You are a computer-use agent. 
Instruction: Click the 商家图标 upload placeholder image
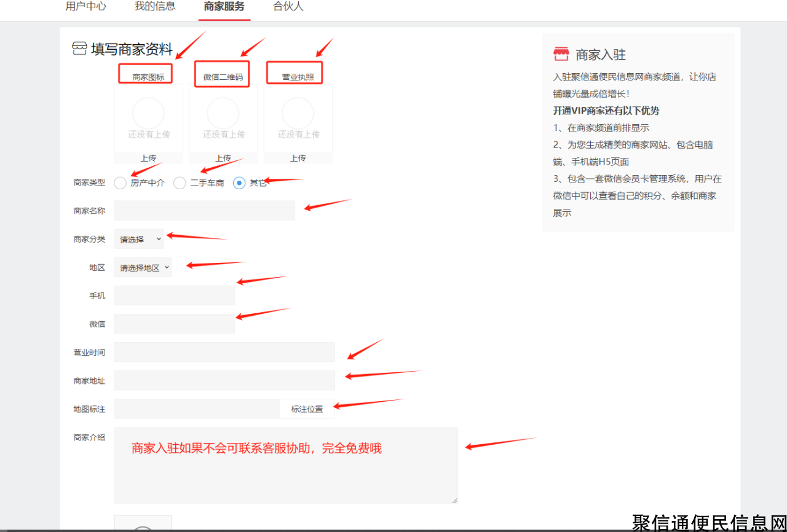tap(148, 118)
